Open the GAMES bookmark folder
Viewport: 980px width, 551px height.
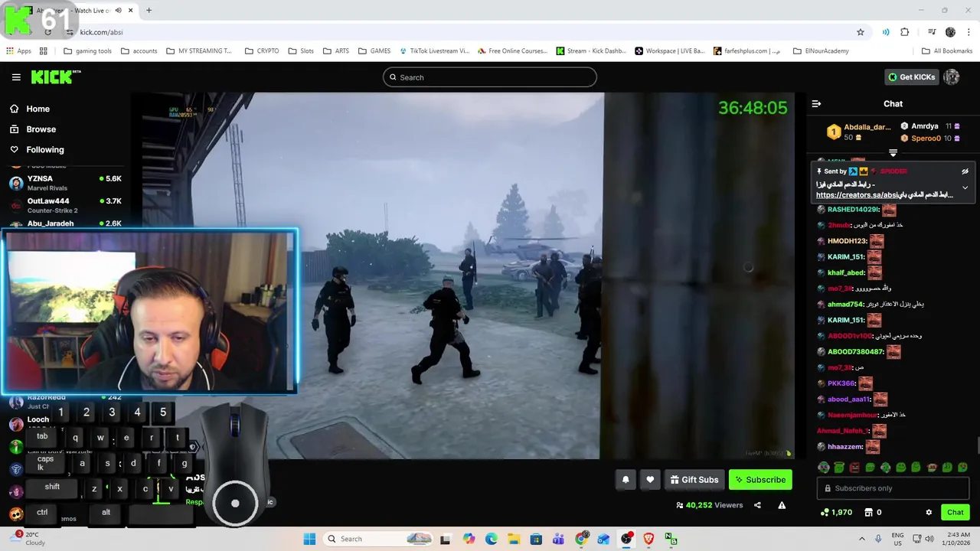[x=374, y=51]
